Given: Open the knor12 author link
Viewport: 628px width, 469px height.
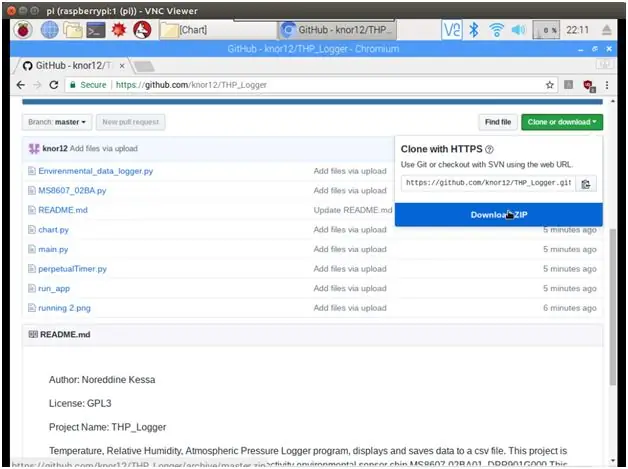Looking at the screenshot, I should coord(55,149).
